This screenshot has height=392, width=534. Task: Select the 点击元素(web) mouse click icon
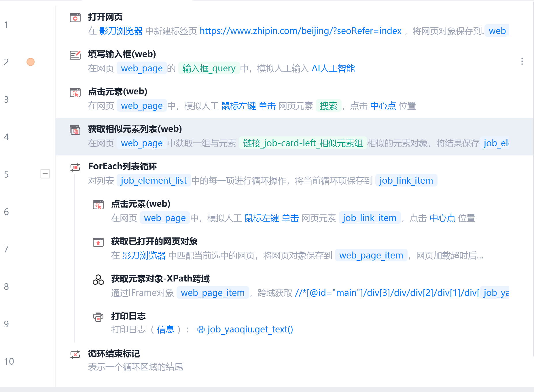75,92
